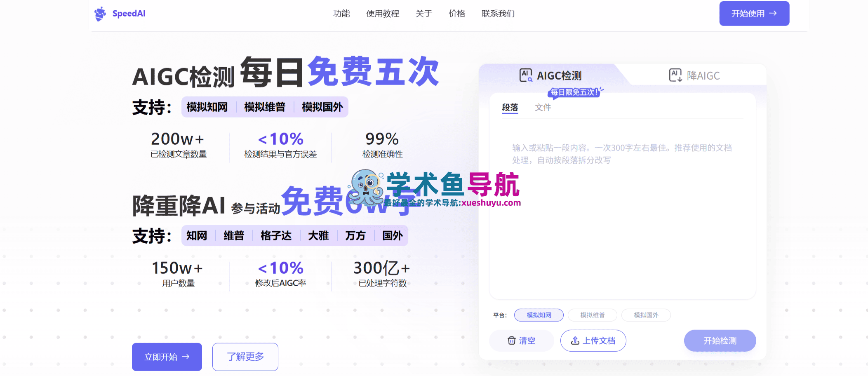Click the trash icon in 清空

click(512, 341)
